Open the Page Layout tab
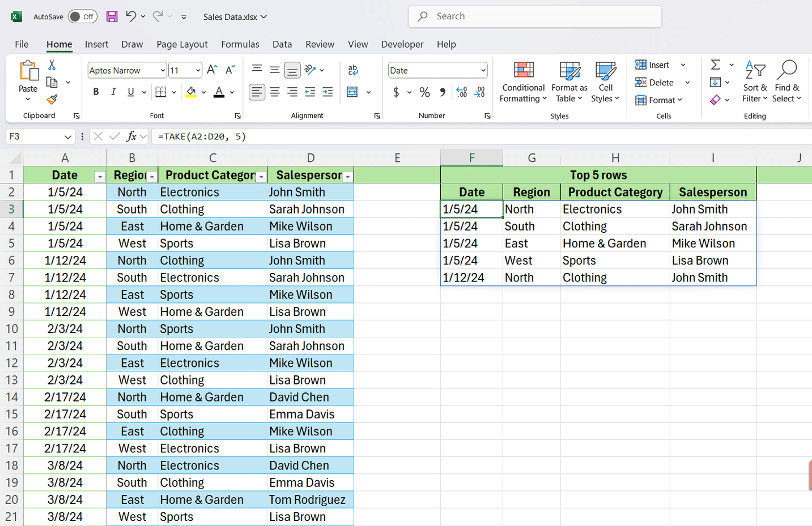Image resolution: width=812 pixels, height=526 pixels. [182, 44]
